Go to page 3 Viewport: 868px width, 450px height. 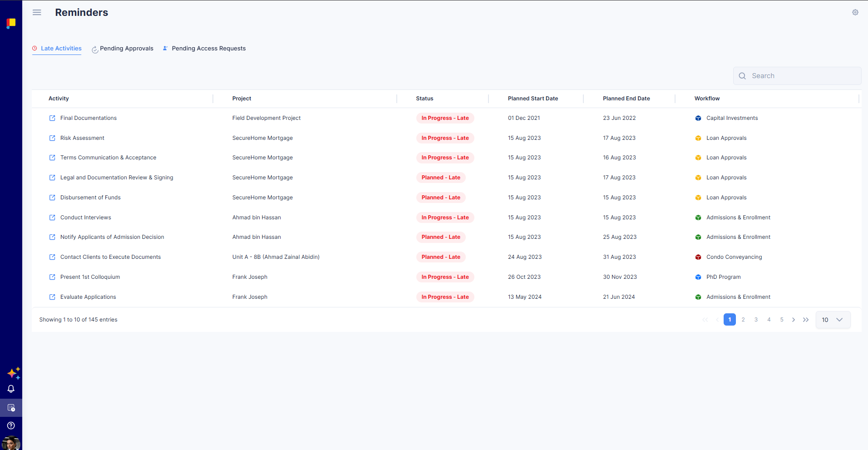click(x=756, y=320)
